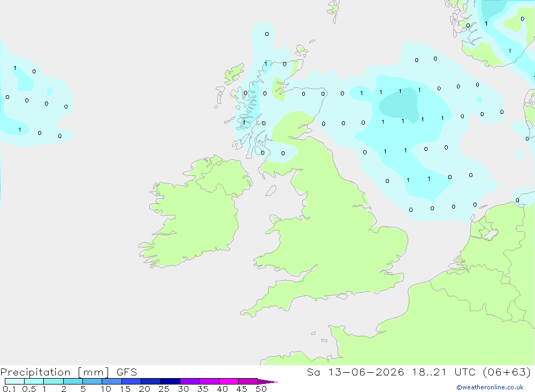Select the 25 to 30 mm legend swatch

click(170, 381)
